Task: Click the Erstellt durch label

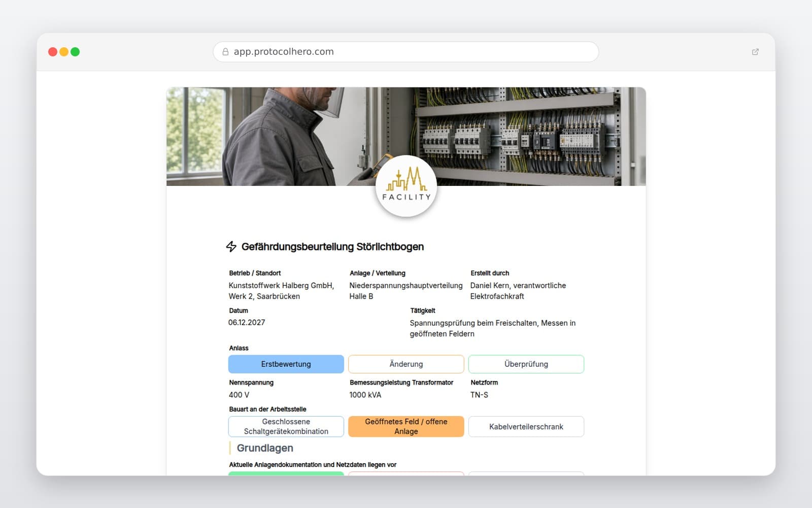Action: coord(490,273)
